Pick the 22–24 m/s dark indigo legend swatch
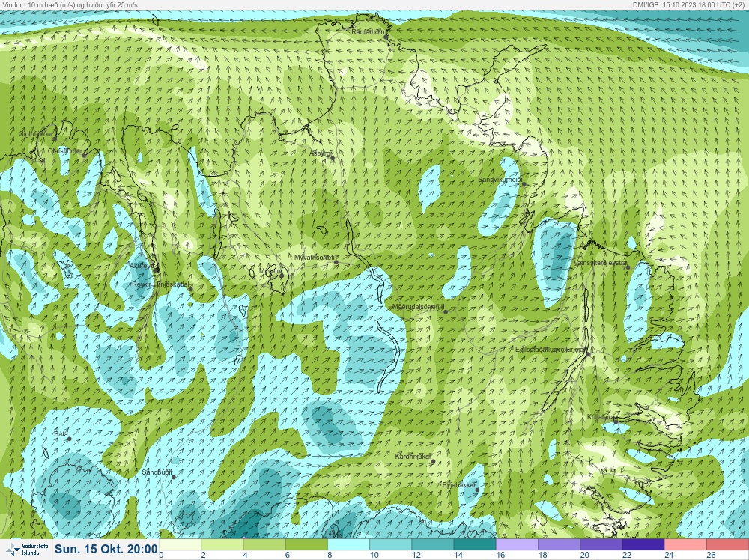 643,544
